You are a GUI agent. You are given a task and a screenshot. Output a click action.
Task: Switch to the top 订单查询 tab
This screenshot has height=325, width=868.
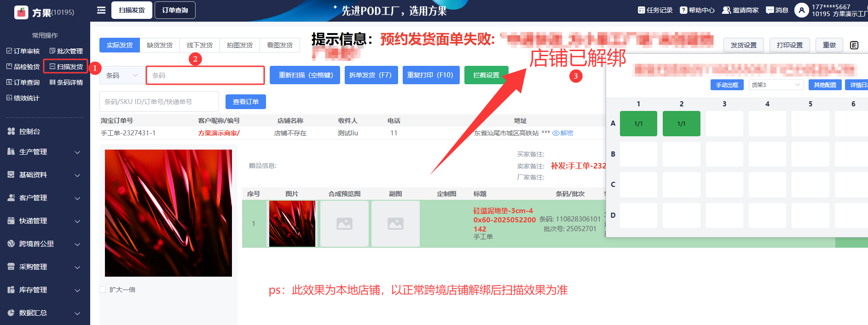click(175, 10)
